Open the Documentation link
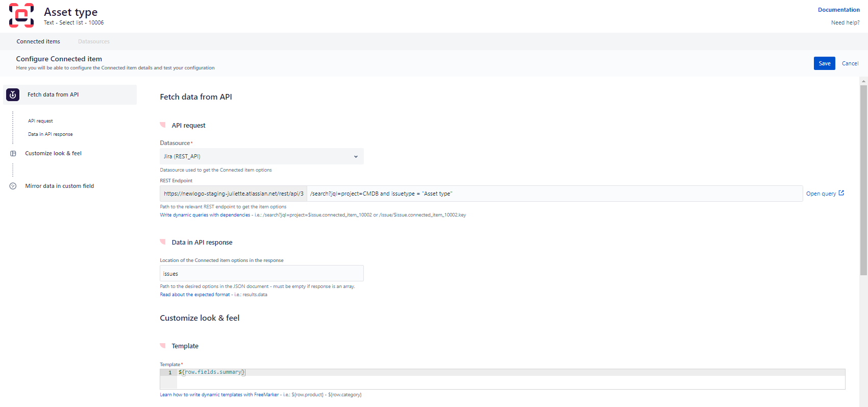Image resolution: width=868 pixels, height=407 pixels. [838, 10]
